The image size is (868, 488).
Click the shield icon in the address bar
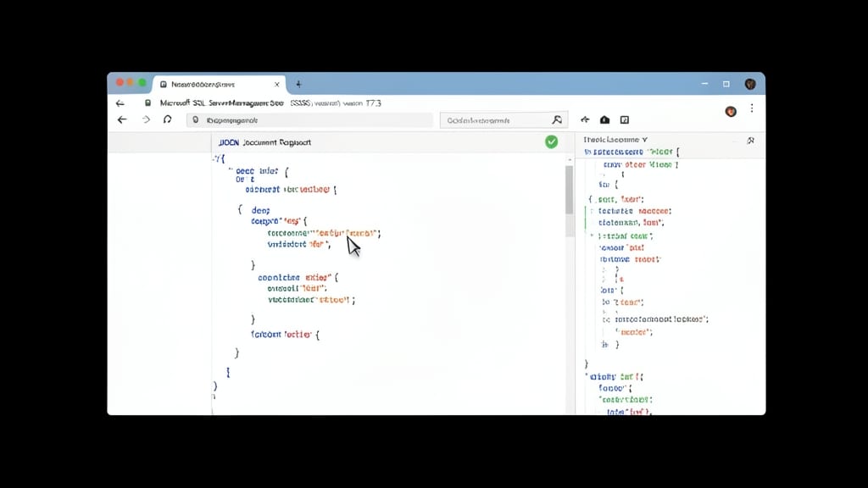pos(196,120)
